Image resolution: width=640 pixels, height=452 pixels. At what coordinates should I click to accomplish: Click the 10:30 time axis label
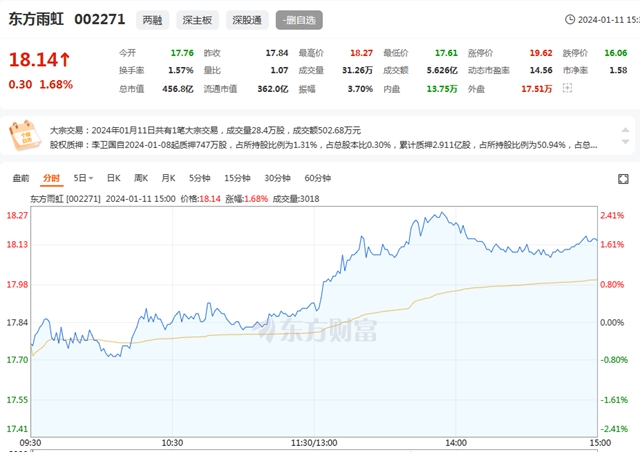(172, 443)
